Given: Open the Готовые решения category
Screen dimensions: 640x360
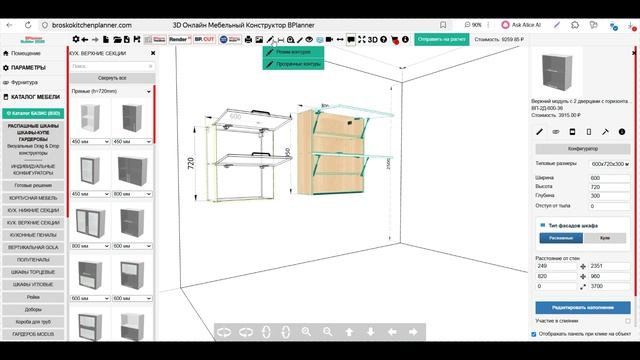Looking at the screenshot, I should (x=33, y=185).
